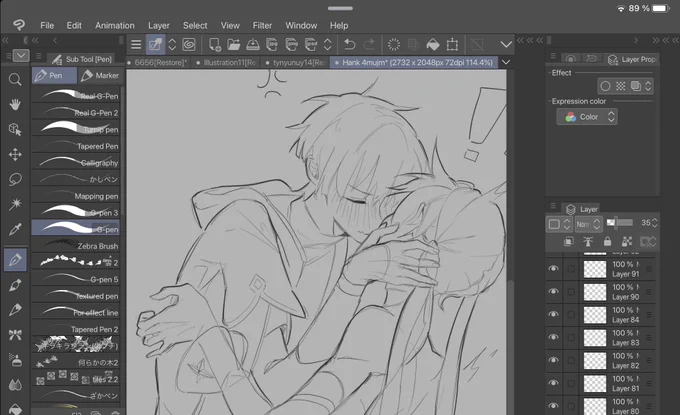The height and width of the screenshot is (415, 680).
Task: Click the Clip Studio spiral icon
Action: [x=189, y=44]
